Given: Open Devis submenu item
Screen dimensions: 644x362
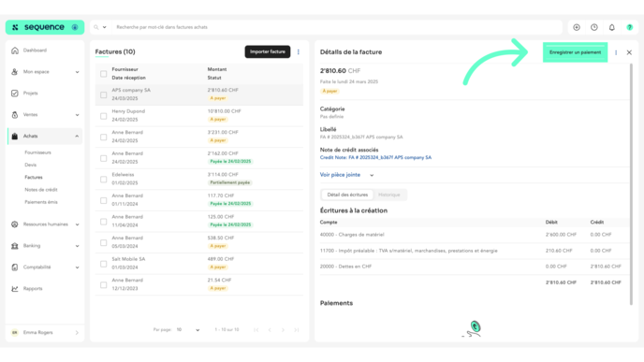Looking at the screenshot, I should click(30, 165).
